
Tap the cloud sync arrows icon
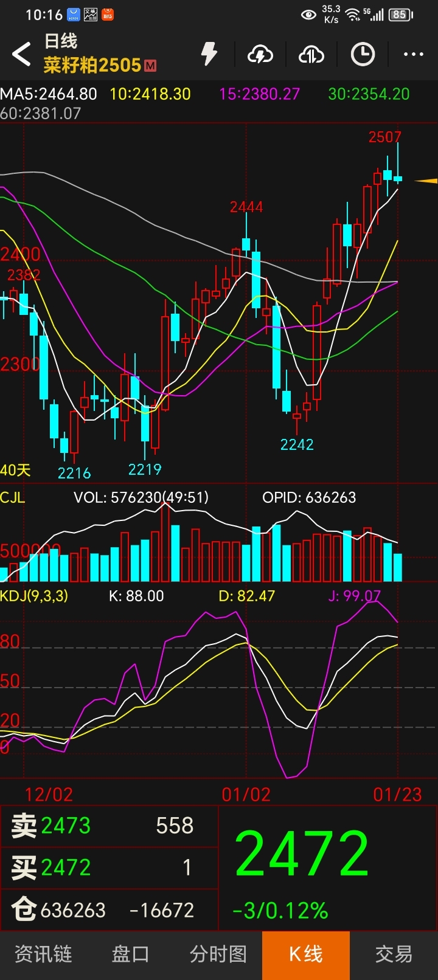311,55
